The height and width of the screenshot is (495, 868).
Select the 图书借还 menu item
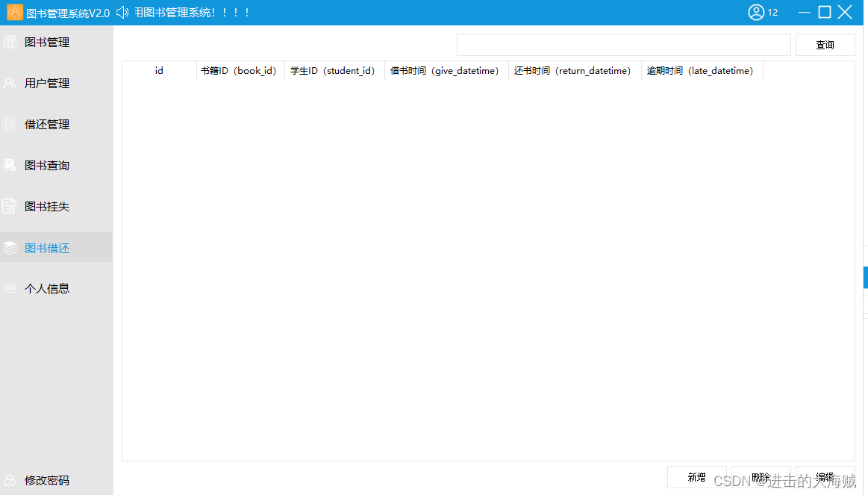[x=57, y=248]
